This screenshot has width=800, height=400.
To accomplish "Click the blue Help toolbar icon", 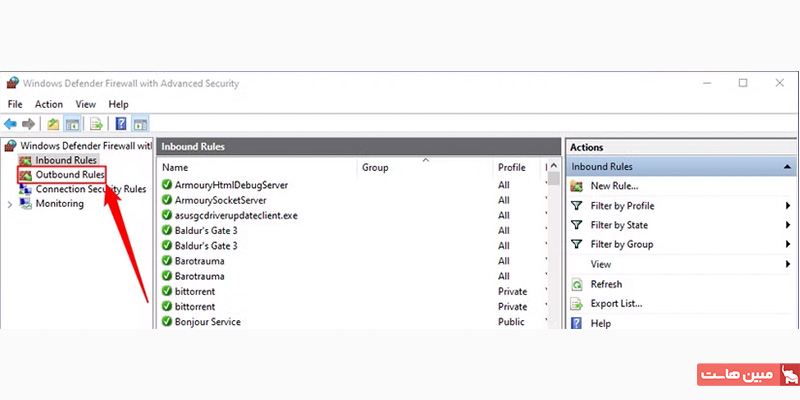I will (121, 123).
